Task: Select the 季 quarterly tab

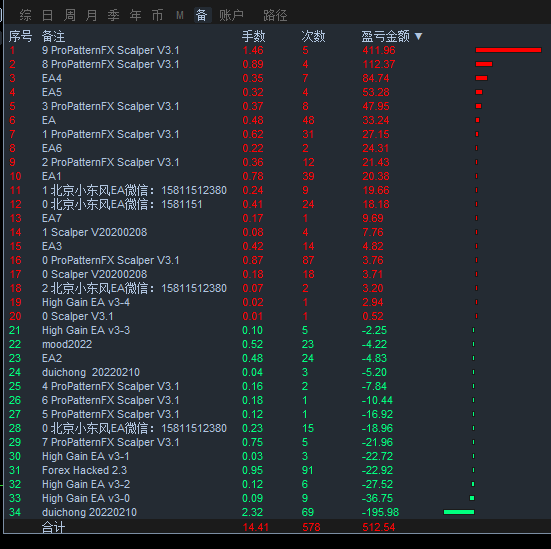Action: pos(114,15)
